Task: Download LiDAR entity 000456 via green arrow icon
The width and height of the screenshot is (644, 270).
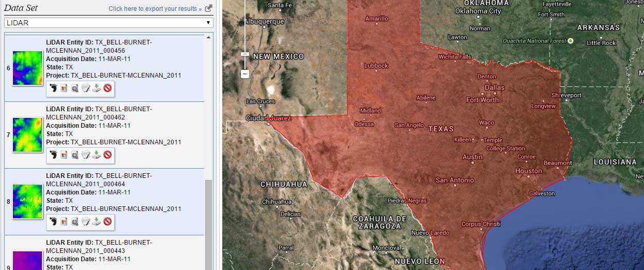Action: (x=97, y=88)
